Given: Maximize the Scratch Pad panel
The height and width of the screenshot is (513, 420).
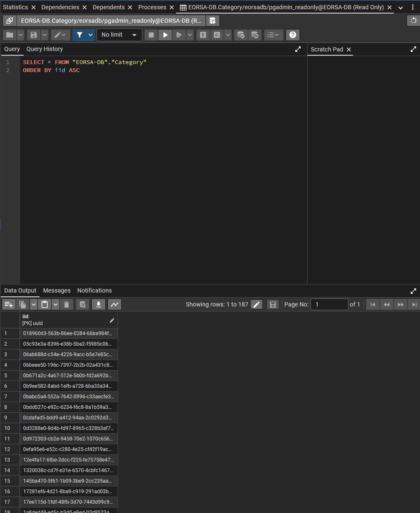Looking at the screenshot, I should point(413,49).
